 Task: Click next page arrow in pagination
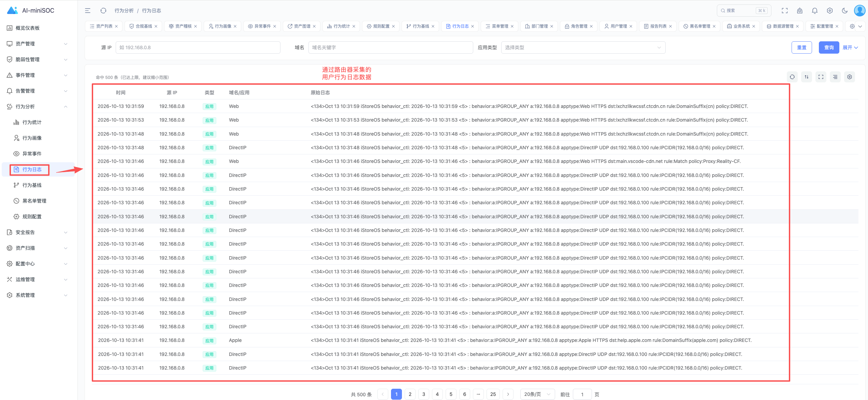tap(508, 394)
